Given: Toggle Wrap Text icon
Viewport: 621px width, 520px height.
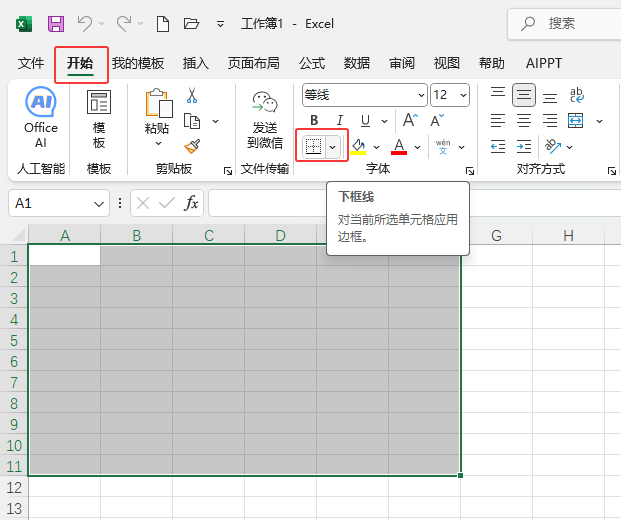Looking at the screenshot, I should point(576,95).
